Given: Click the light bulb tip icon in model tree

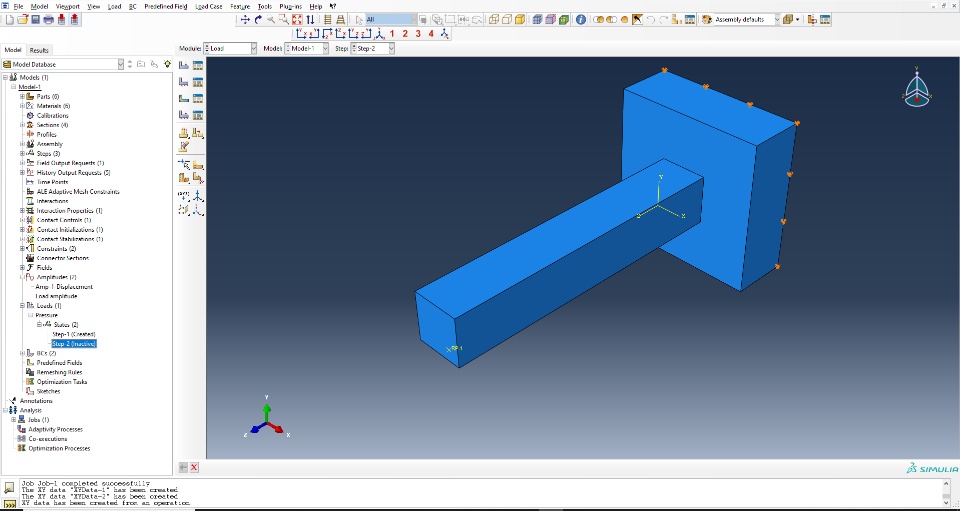Looking at the screenshot, I should pos(167,64).
